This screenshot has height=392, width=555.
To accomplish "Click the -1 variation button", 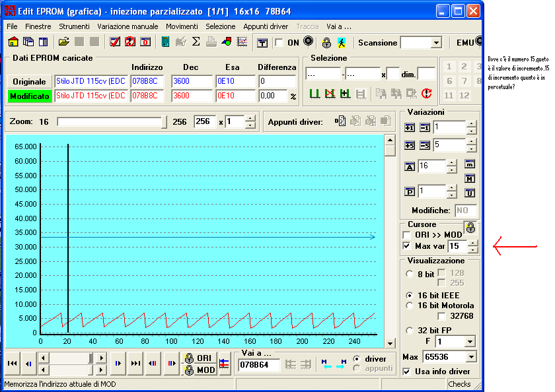I will point(424,127).
